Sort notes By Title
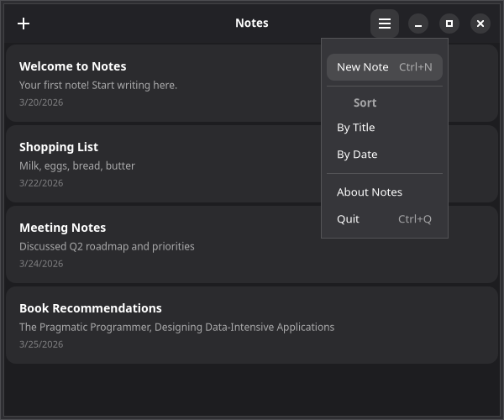This screenshot has height=420, width=504. point(356,128)
